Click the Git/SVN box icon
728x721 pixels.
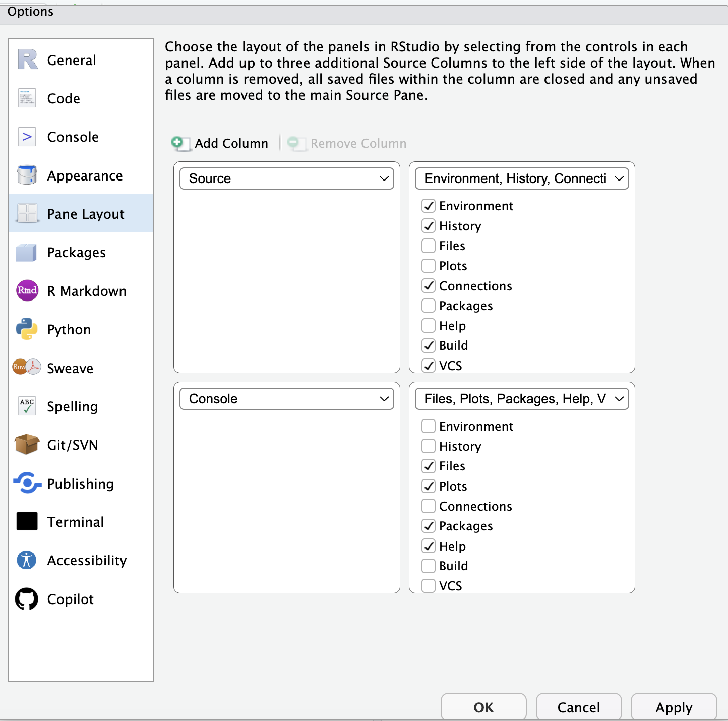coord(26,444)
